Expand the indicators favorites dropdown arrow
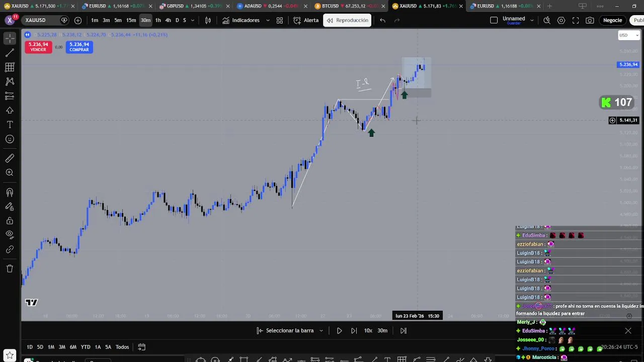644x362 pixels. click(x=267, y=20)
